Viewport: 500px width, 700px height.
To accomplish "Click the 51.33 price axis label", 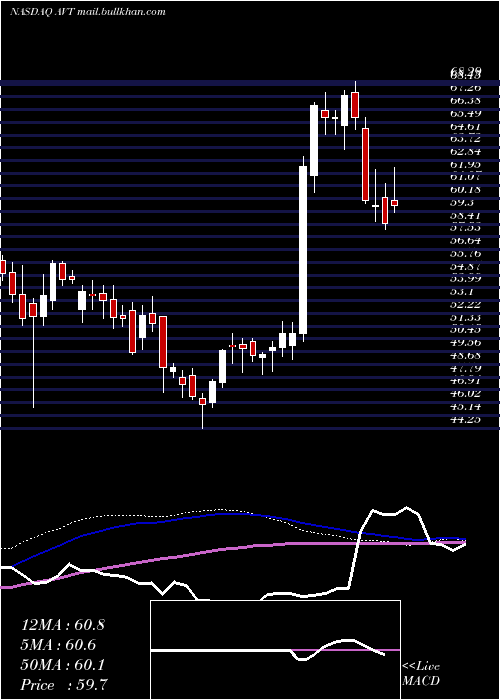I will 466,317.
